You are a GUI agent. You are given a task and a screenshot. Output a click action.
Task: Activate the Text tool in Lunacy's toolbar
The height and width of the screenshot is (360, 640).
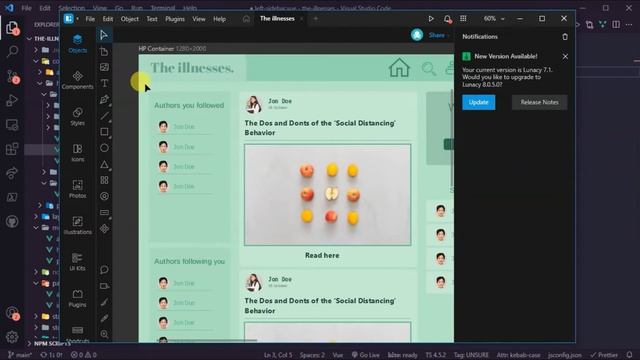coord(104,83)
